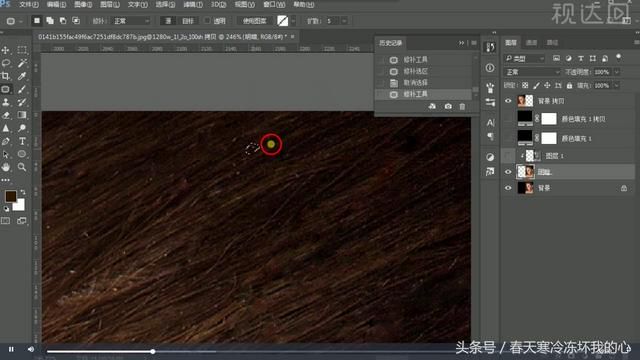The height and width of the screenshot is (360, 640).
Task: Open the 文件 menu
Action: tap(29, 4)
